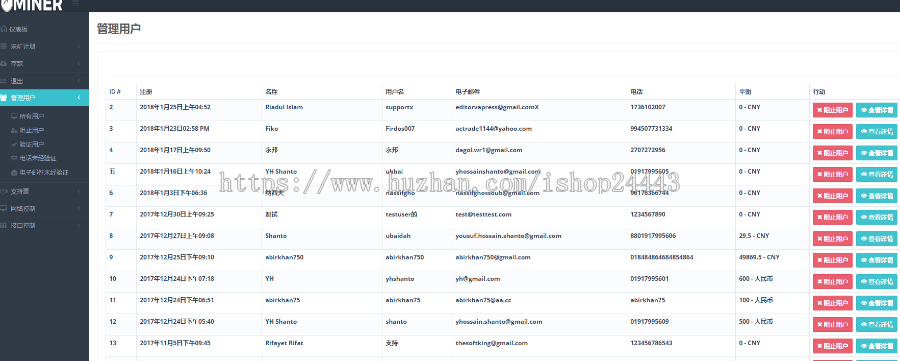The image size is (900, 361).
Task: Click the icon beside 阻止用户 submenu item
Action: [14, 130]
